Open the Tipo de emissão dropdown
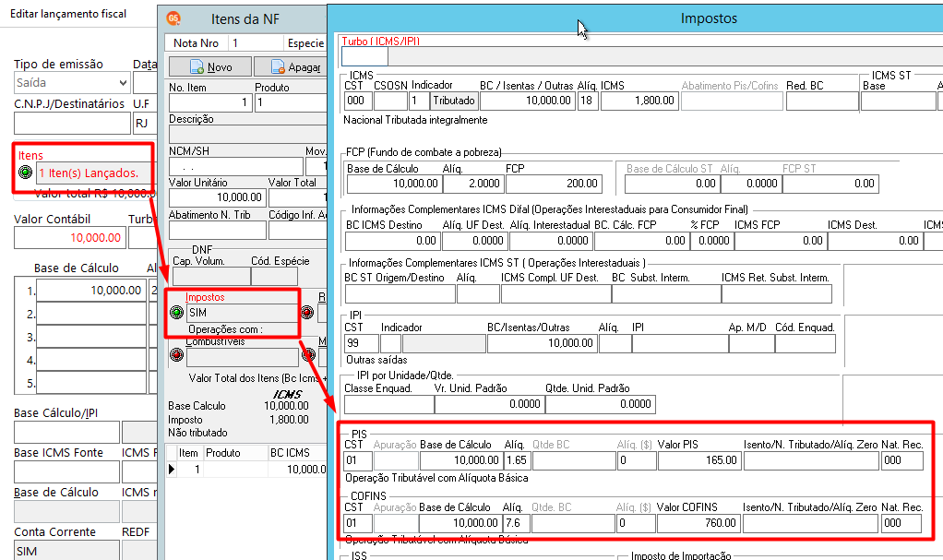This screenshot has width=943, height=560. point(123,82)
